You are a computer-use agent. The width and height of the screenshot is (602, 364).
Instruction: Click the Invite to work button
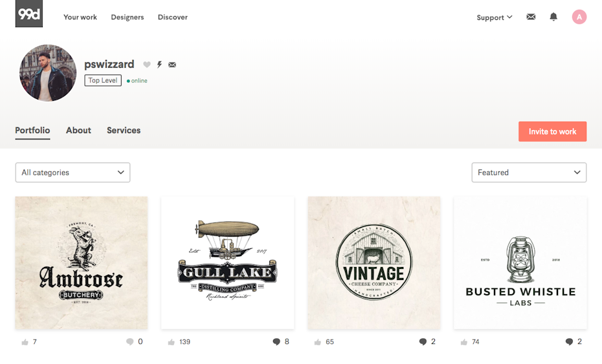pyautogui.click(x=552, y=131)
